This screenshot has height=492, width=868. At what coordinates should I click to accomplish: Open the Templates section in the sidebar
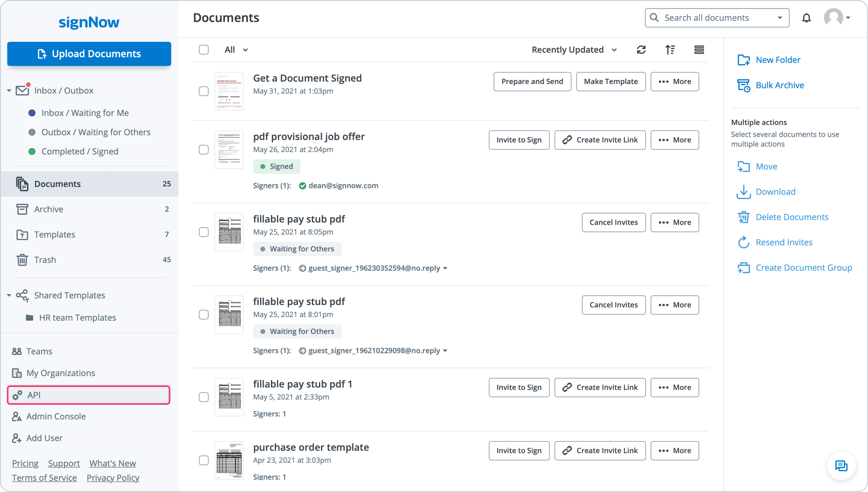(x=55, y=235)
